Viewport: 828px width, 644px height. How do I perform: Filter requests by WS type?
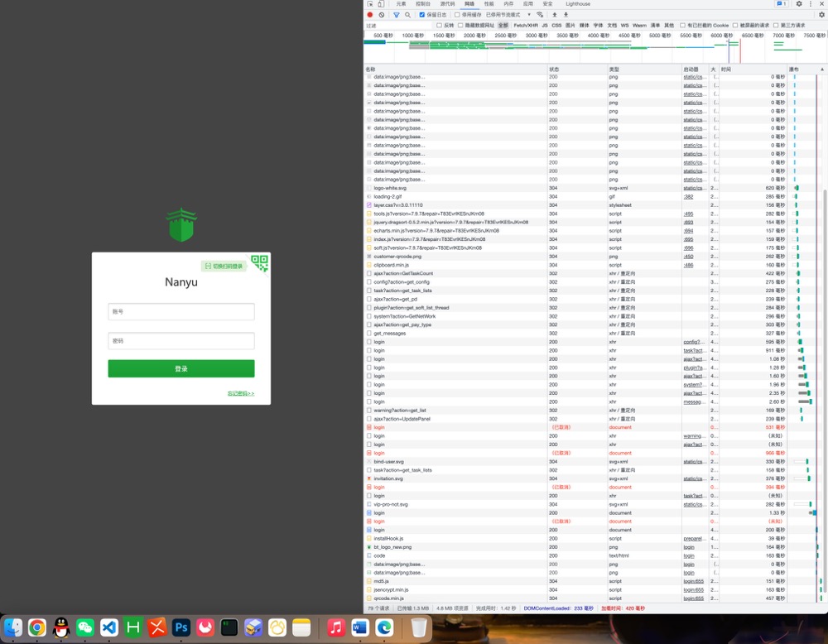pyautogui.click(x=624, y=26)
